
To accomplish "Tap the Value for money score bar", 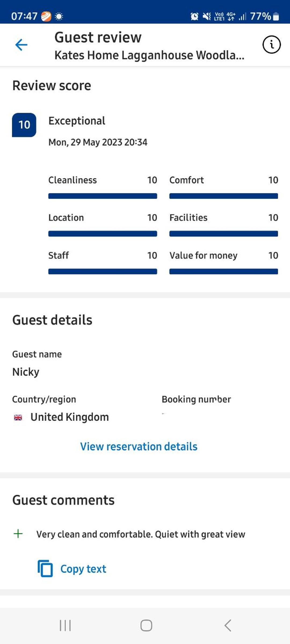I will coord(224,272).
